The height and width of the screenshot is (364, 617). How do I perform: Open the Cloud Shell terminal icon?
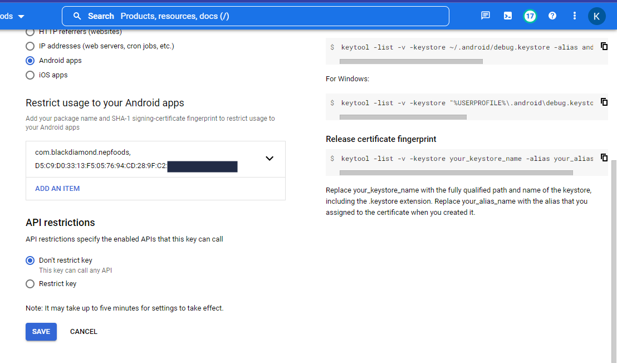point(507,16)
